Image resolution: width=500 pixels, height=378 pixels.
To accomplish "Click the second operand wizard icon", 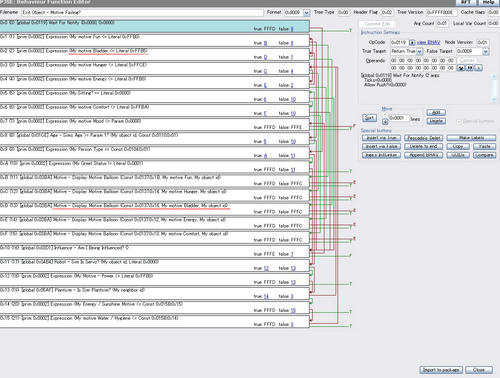I will [469, 68].
